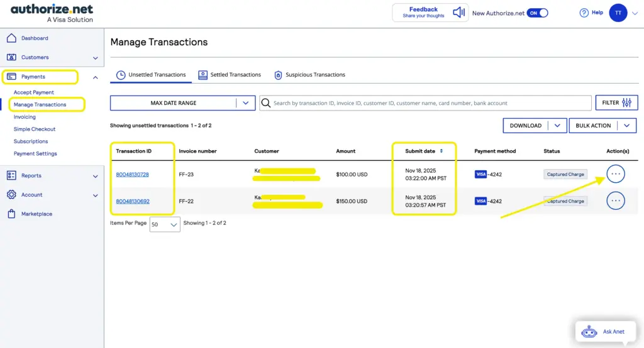644x348 pixels.
Task: Click the Visa logo in FF-22 row
Action: click(480, 200)
